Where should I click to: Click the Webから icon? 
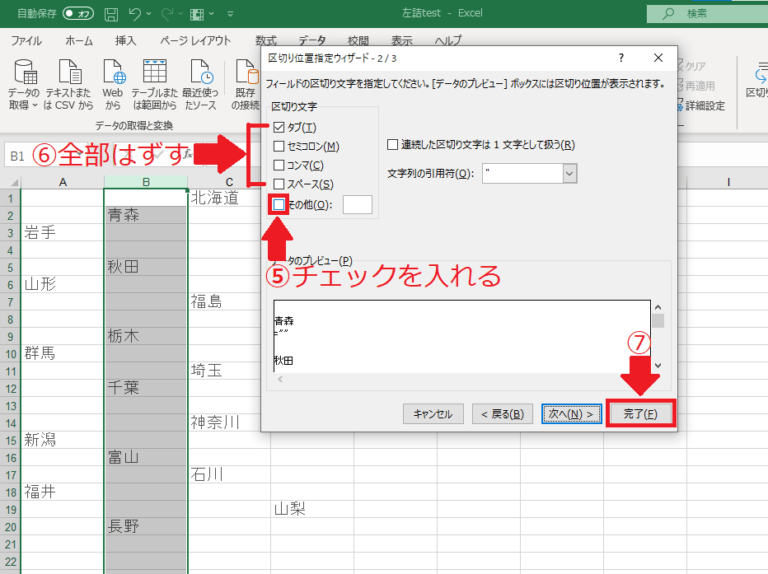tap(113, 72)
